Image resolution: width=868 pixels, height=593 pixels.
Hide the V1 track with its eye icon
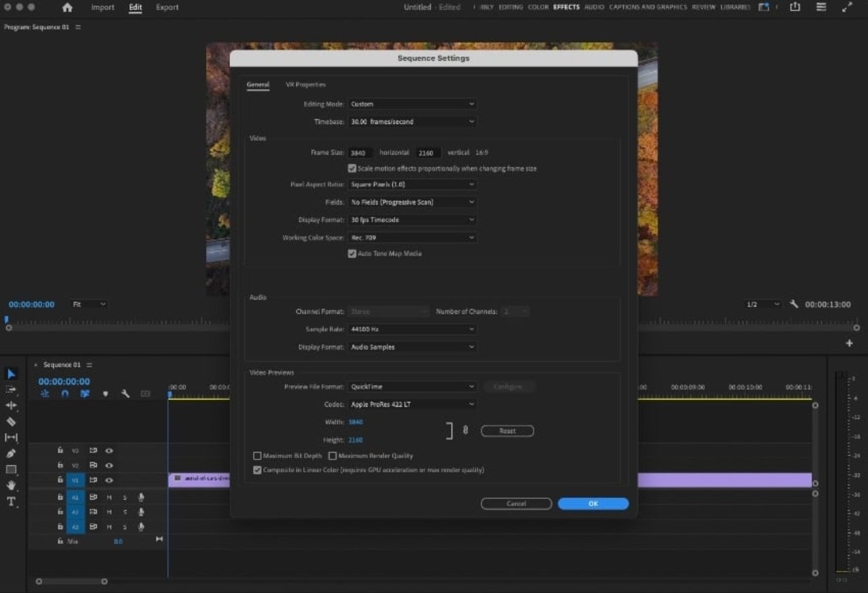point(108,480)
